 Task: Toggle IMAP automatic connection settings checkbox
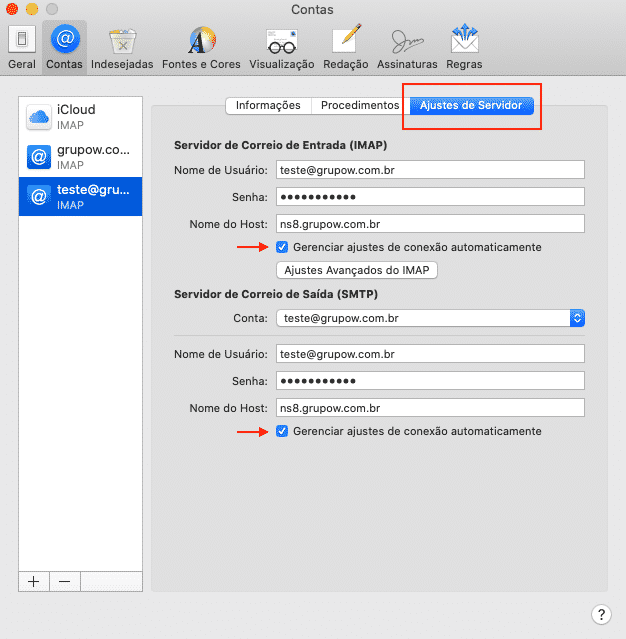tap(282, 247)
